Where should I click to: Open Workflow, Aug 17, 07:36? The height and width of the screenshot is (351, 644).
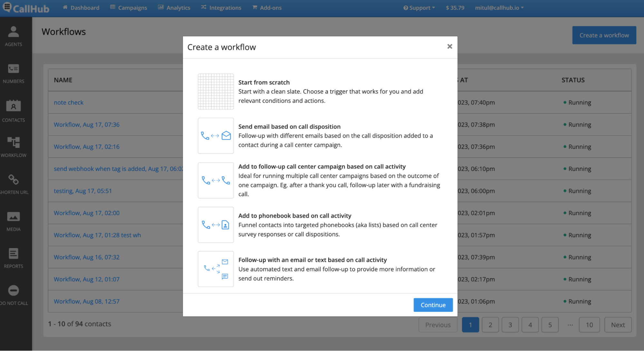(86, 125)
